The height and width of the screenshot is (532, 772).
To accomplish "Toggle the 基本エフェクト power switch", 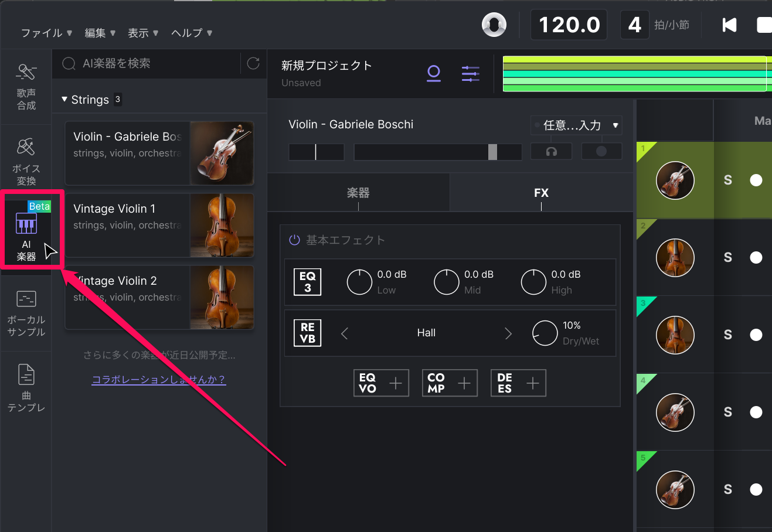I will (x=294, y=240).
